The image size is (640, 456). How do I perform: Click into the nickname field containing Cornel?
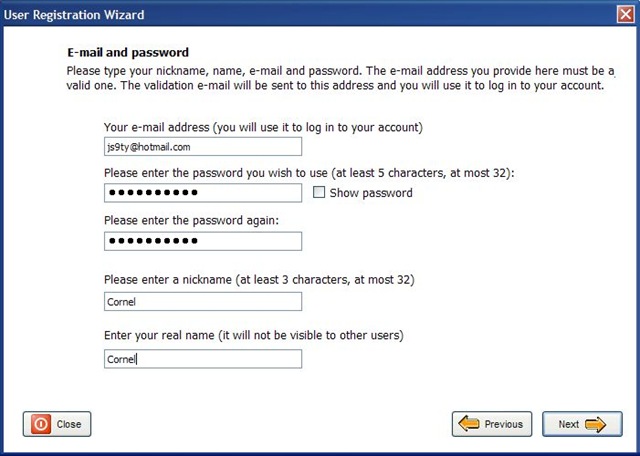203,301
